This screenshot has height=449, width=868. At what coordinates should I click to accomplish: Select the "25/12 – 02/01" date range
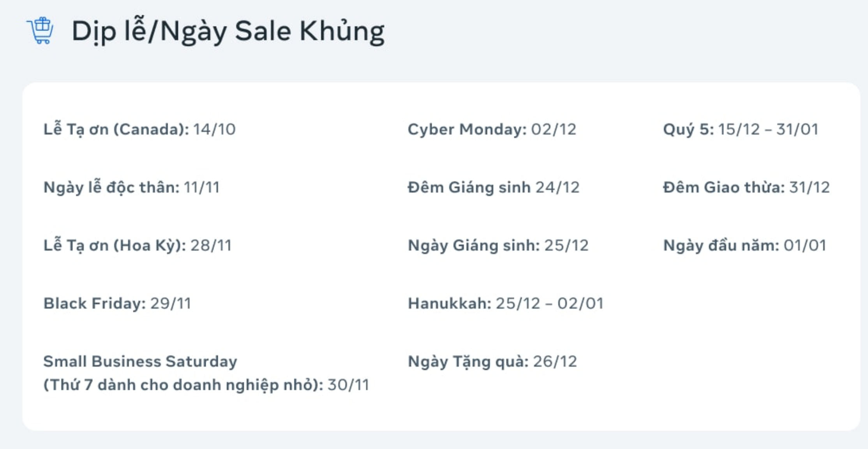point(549,304)
